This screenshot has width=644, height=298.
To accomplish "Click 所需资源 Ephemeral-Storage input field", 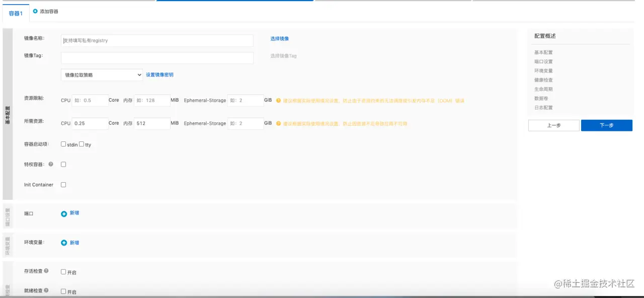I will tap(246, 123).
